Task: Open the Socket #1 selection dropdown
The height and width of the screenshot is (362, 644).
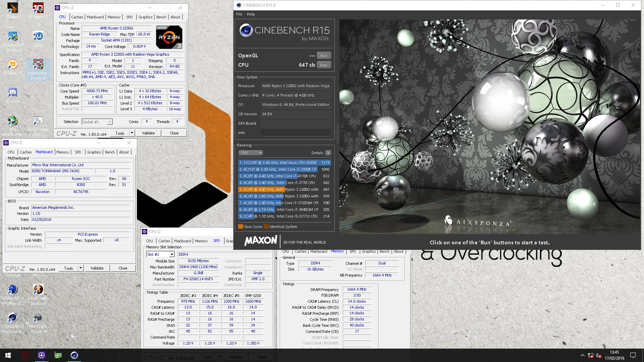Action: [x=97, y=122]
